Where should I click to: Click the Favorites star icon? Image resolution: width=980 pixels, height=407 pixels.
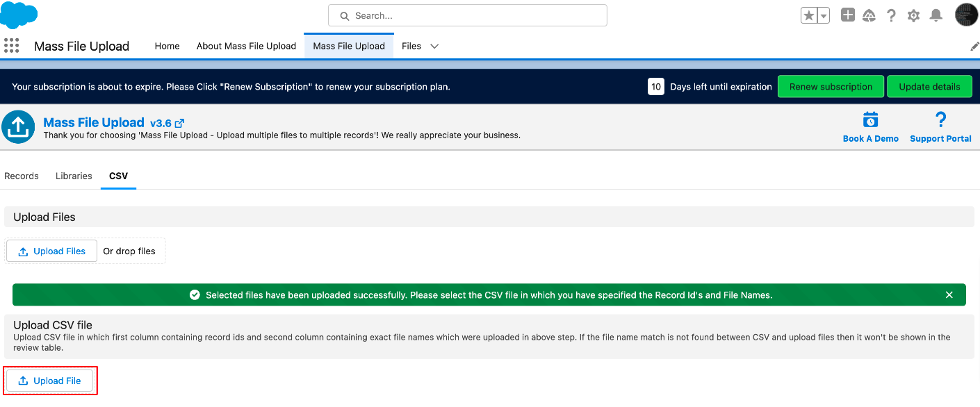(x=808, y=15)
